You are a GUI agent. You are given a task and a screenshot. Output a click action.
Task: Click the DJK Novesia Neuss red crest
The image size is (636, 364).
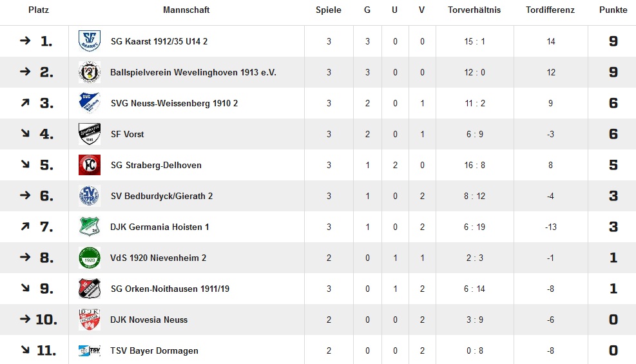(x=89, y=320)
